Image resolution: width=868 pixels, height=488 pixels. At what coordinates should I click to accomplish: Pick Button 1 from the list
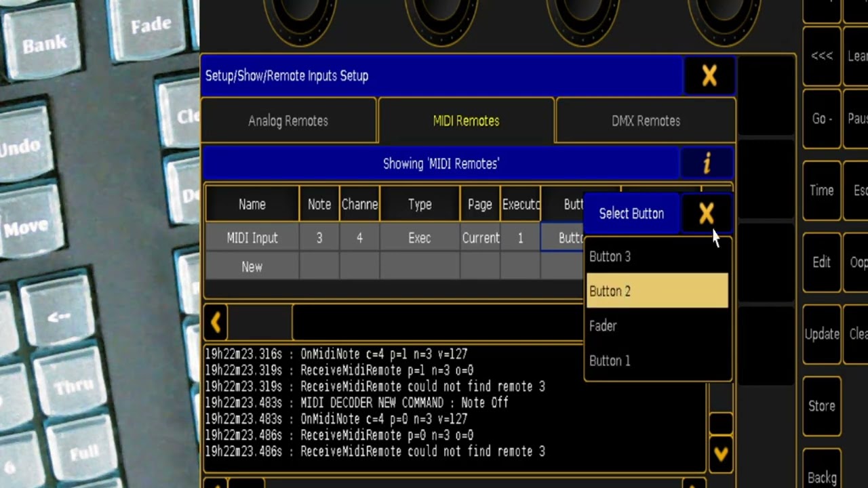[657, 361]
